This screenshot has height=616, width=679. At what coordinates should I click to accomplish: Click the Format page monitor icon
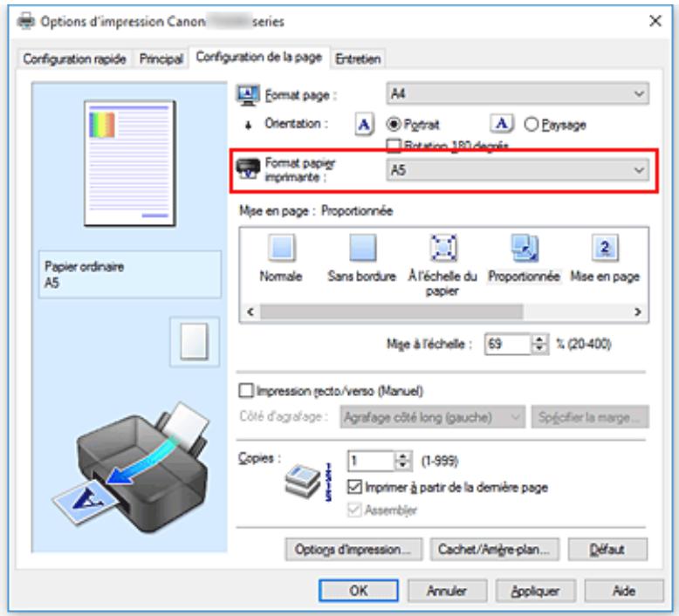coord(248,95)
